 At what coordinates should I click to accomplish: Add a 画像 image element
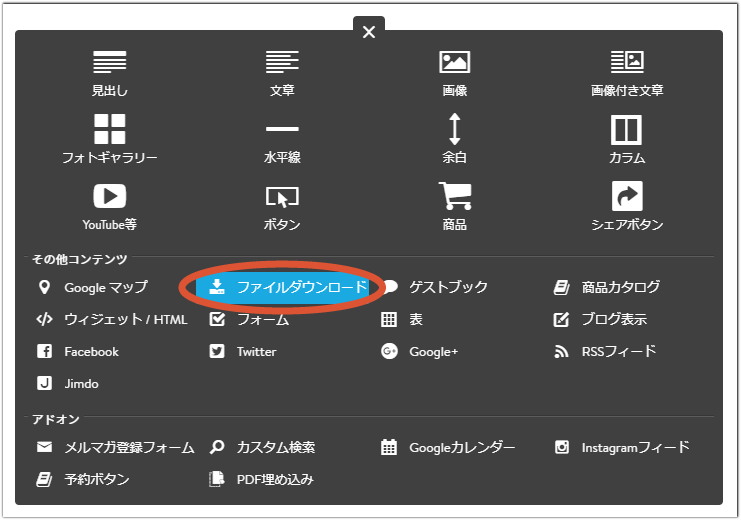(455, 74)
